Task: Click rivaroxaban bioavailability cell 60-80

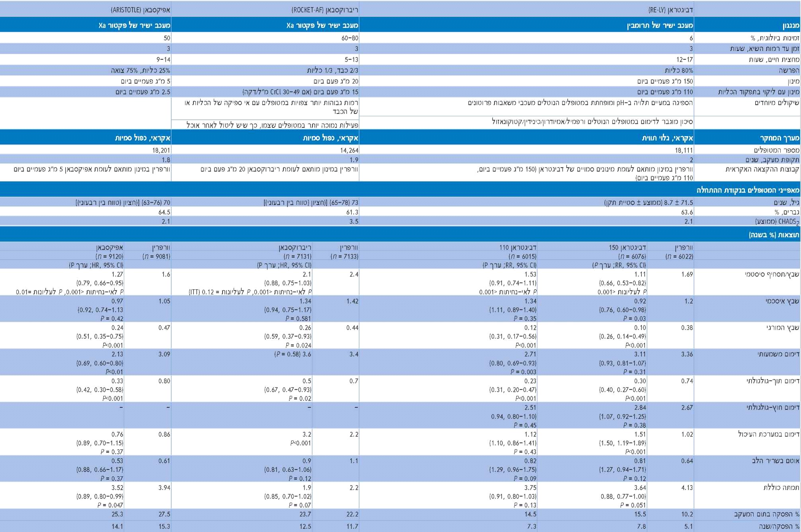Action: [350, 38]
